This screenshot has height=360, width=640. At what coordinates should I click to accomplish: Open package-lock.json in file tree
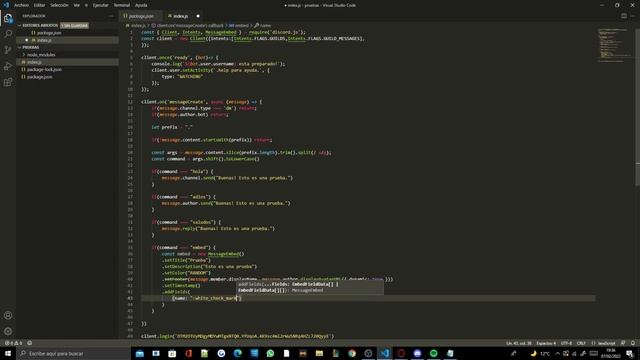(x=44, y=69)
